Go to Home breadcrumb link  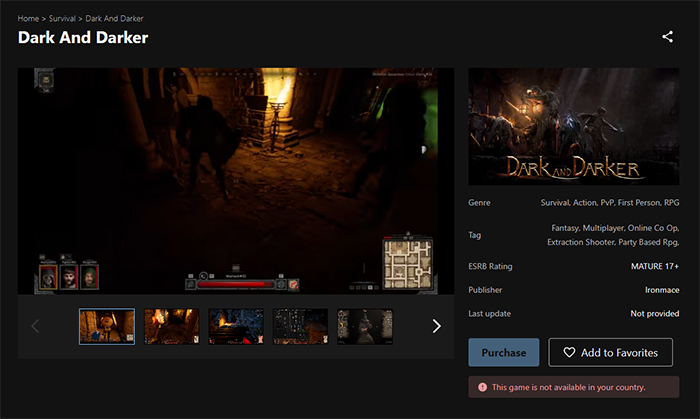[28, 18]
